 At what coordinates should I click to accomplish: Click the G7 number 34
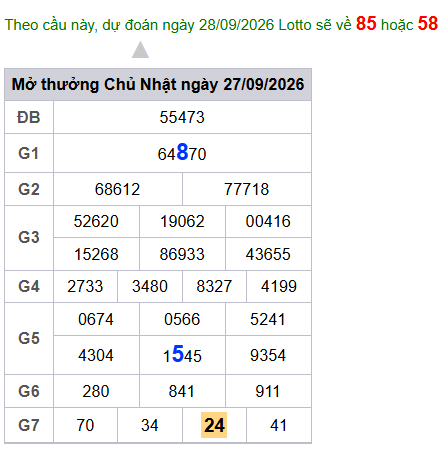pos(150,425)
